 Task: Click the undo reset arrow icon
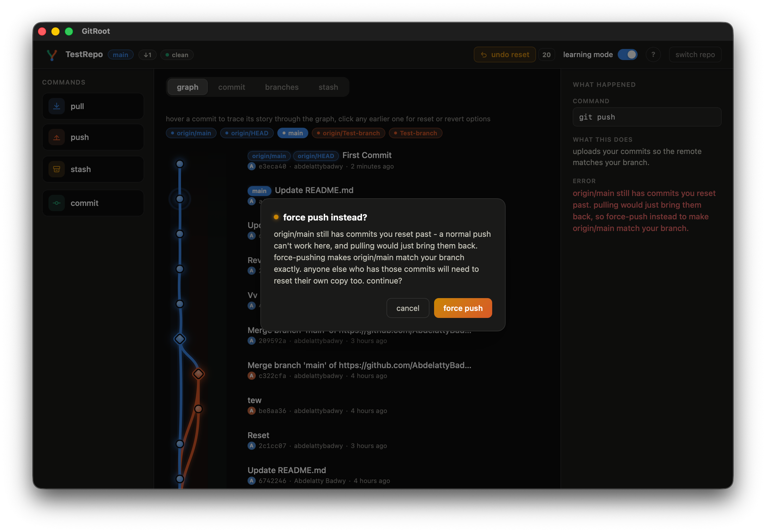[484, 55]
